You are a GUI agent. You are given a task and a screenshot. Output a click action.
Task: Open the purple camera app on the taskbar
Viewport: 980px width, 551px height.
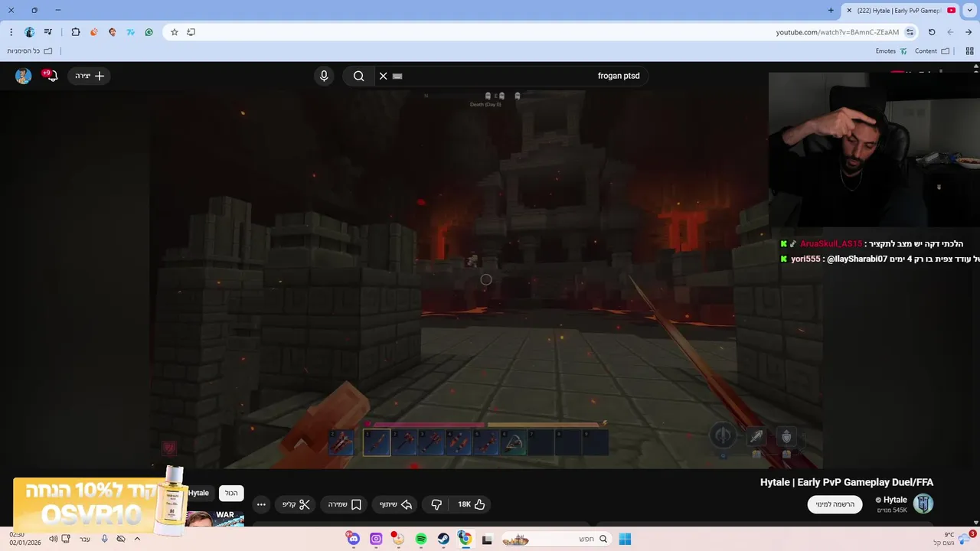point(376,539)
